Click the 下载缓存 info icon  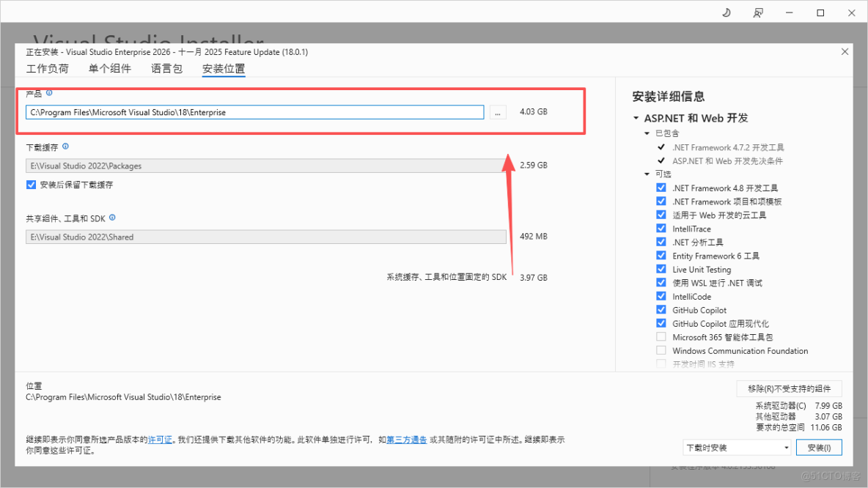click(x=65, y=146)
